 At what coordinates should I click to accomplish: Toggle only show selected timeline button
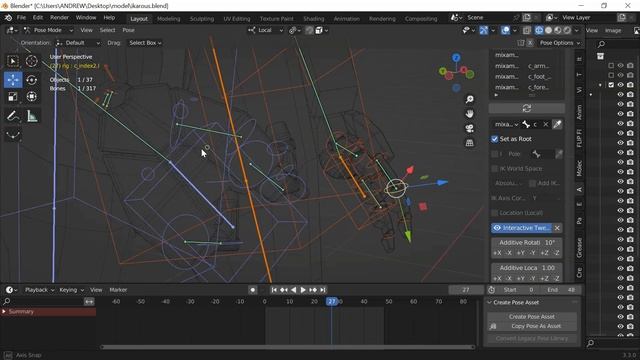[89, 302]
